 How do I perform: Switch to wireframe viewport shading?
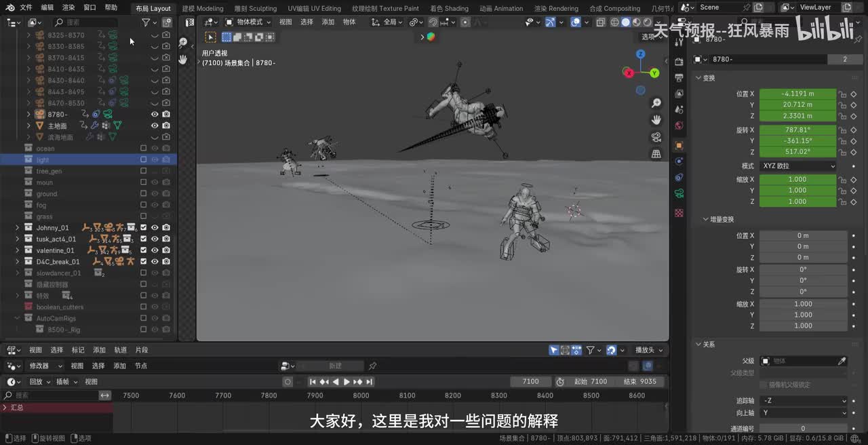click(615, 22)
